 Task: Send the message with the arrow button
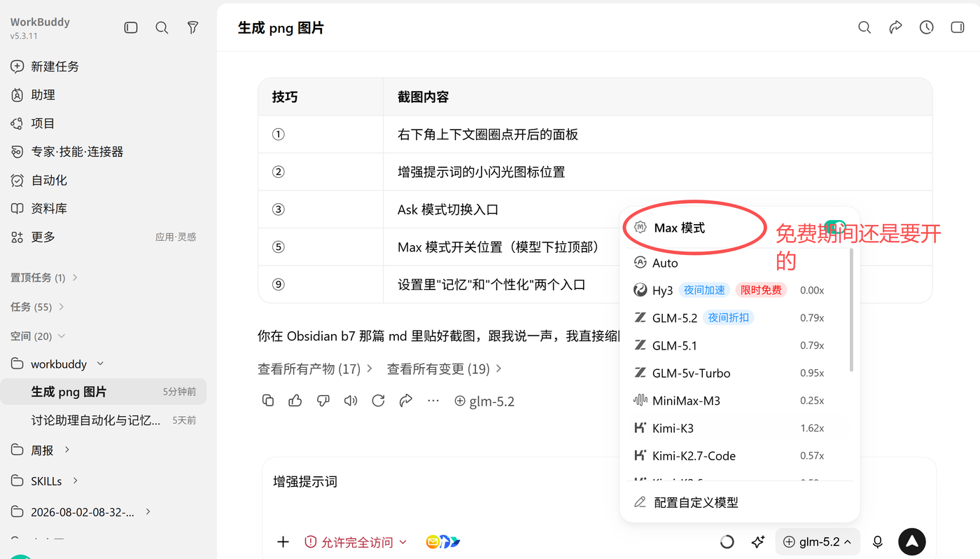[912, 541]
